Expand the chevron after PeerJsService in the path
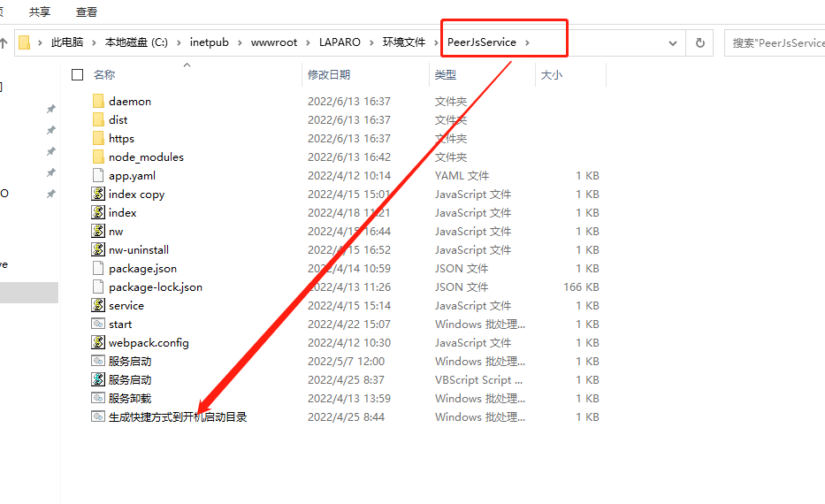Viewport: 825px width, 504px height. click(x=527, y=42)
